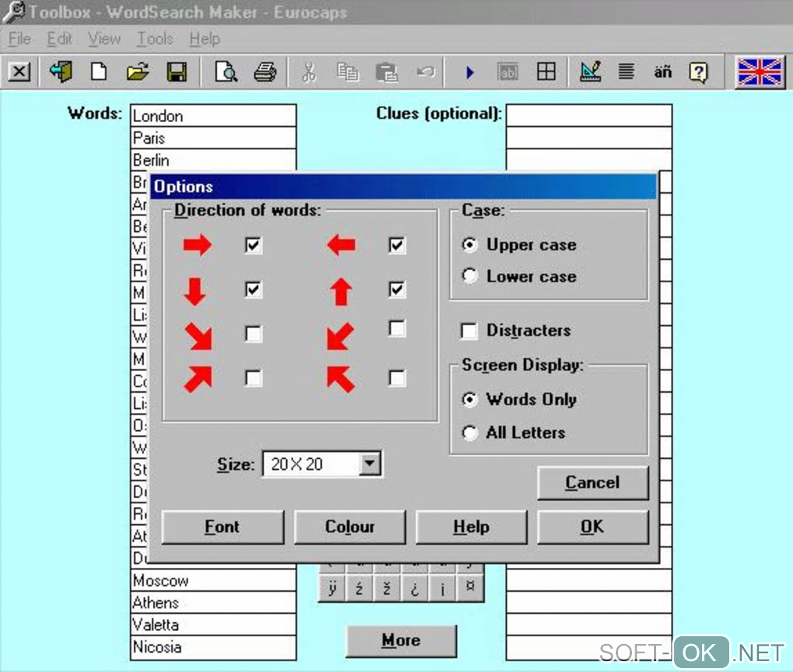Uncheck the right arrow direction checkbox
This screenshot has height=672, width=793.
tap(253, 246)
